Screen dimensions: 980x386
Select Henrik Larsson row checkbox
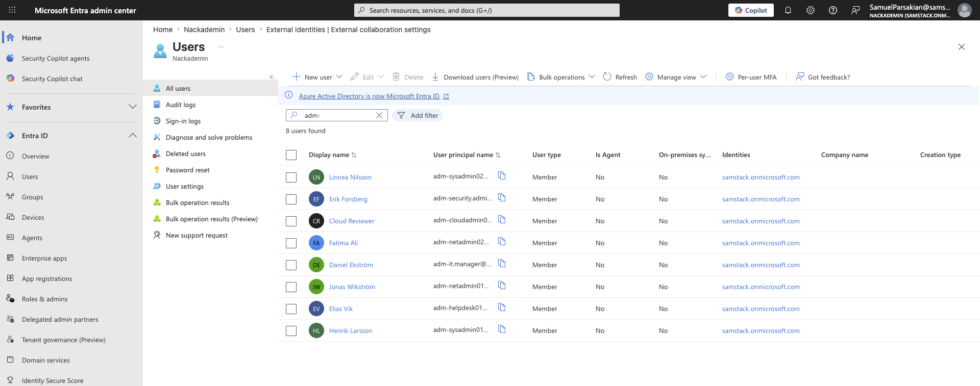291,331
